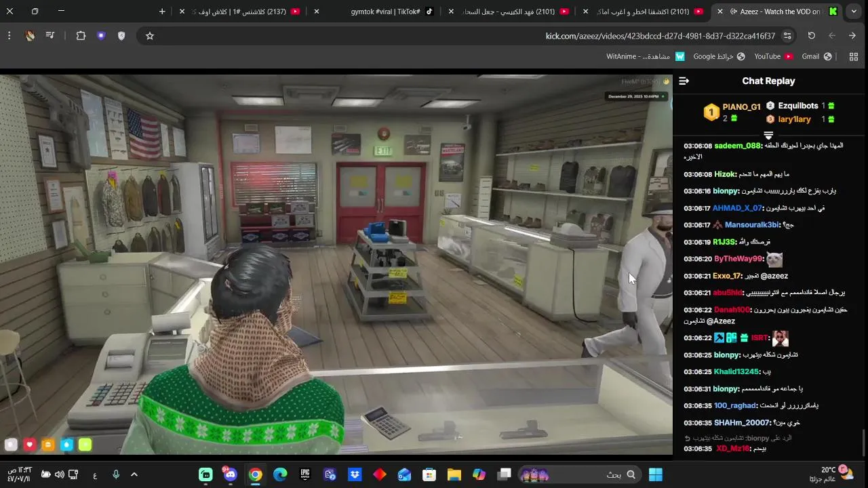Image resolution: width=868 pixels, height=488 pixels.
Task: Click username Khalid13245 in chat
Action: tap(736, 372)
